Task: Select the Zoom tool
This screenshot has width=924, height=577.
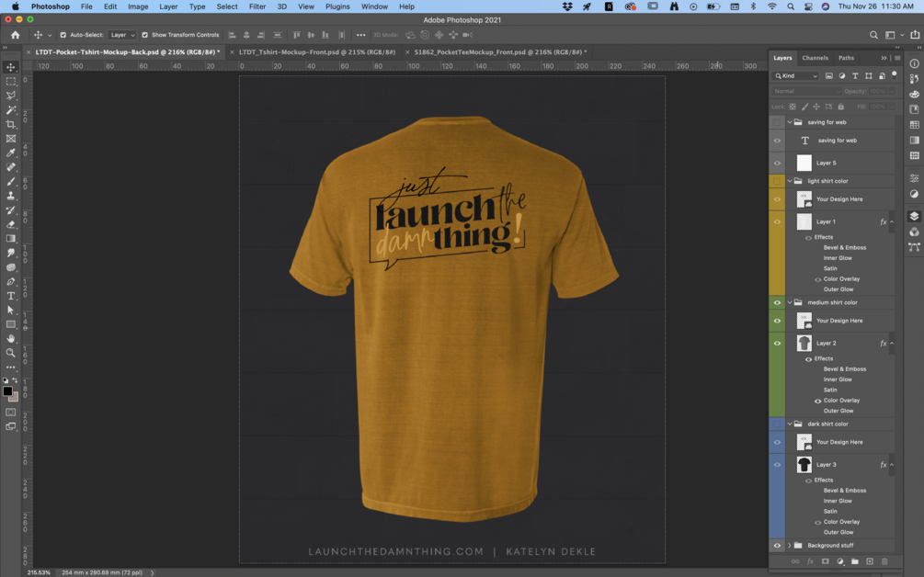Action: [11, 353]
